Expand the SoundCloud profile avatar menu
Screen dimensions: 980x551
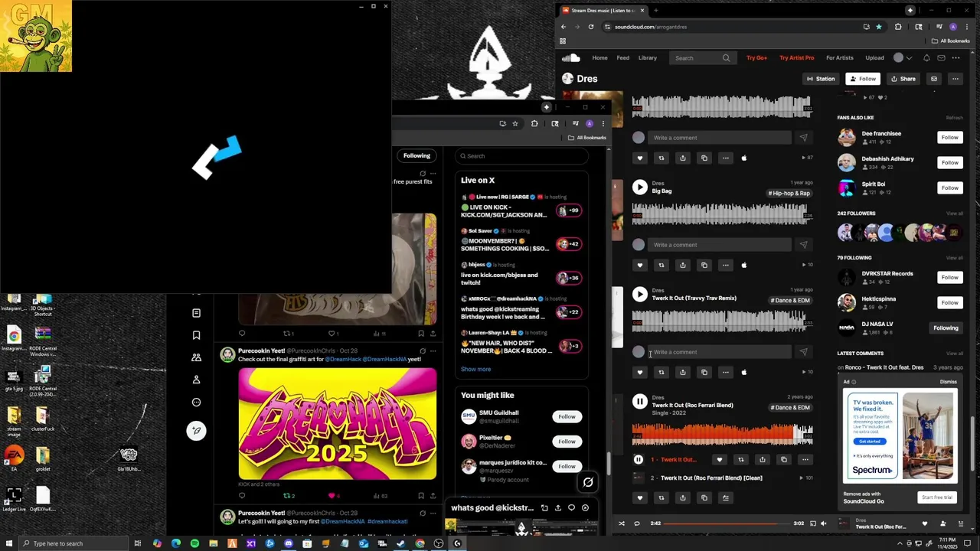[x=903, y=57]
